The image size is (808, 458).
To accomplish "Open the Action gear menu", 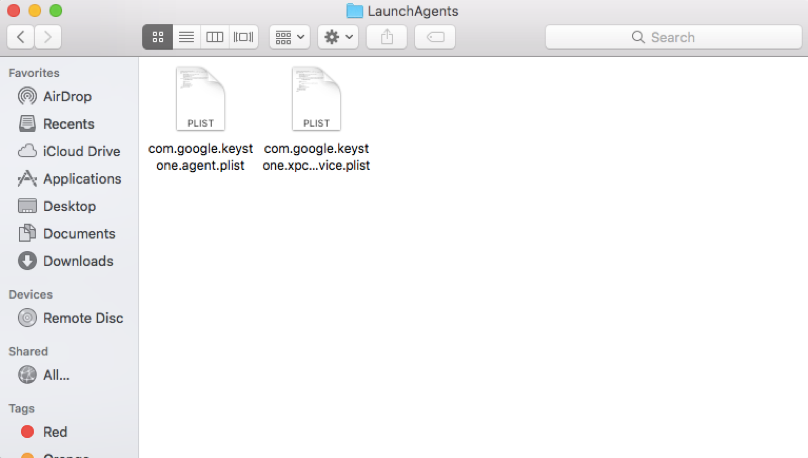I will pyautogui.click(x=338, y=37).
